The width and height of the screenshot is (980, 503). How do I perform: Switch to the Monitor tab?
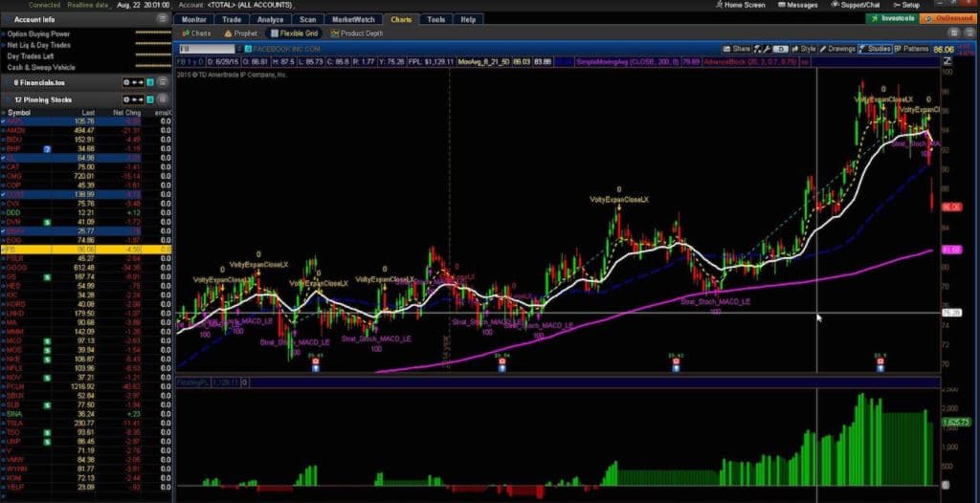(x=193, y=19)
